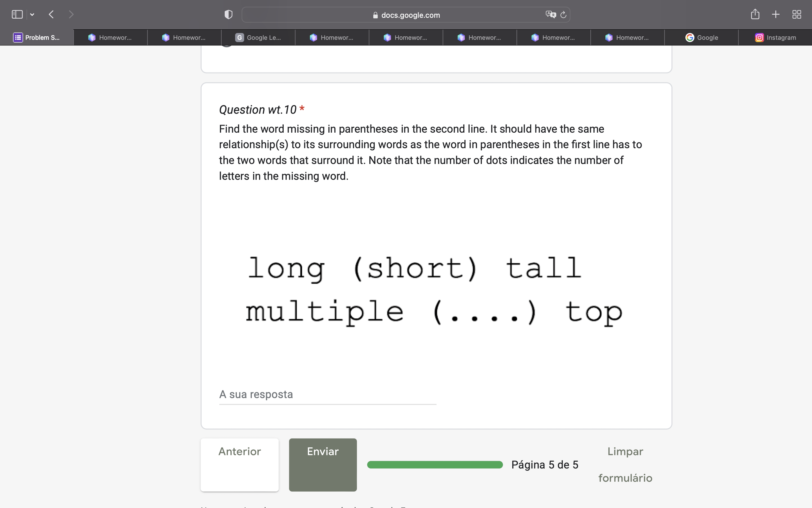Viewport: 812px width, 508px height.
Task: Open the sidebar dropdown chevron
Action: point(32,14)
